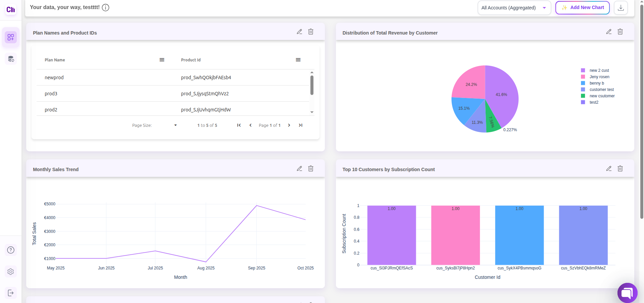Click the logout icon in sidebar

point(11,293)
